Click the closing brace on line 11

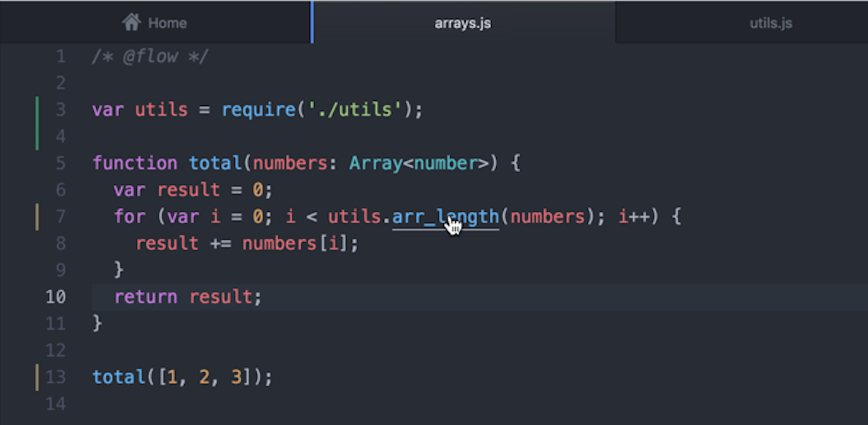(97, 323)
